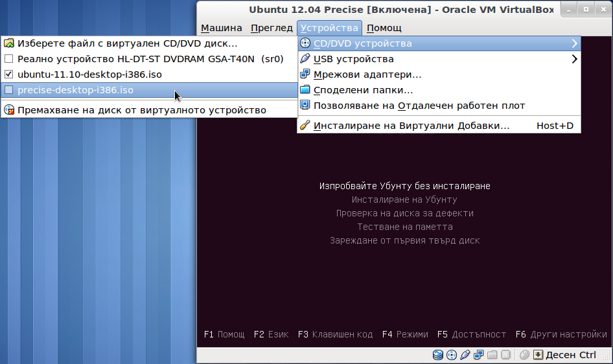Minimize the VirtualBox window
This screenshot has height=364, width=613.
pos(569,10)
